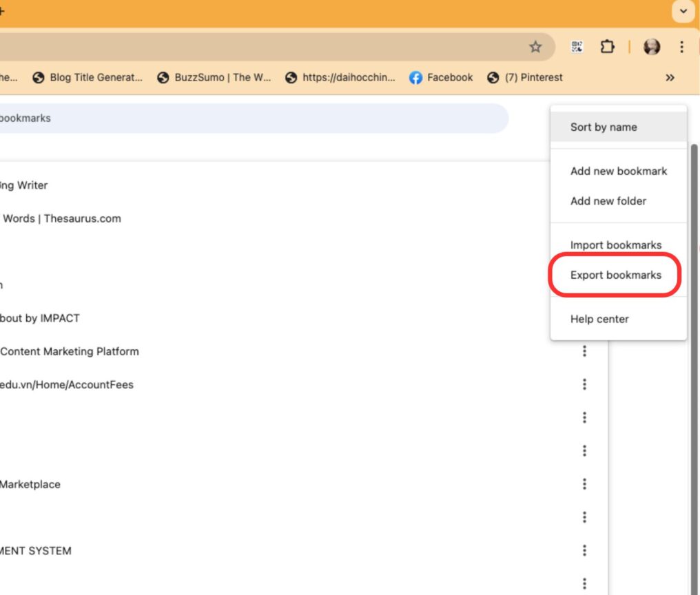Choose Sort by name in the menu
Image resolution: width=700 pixels, height=595 pixels.
point(603,127)
